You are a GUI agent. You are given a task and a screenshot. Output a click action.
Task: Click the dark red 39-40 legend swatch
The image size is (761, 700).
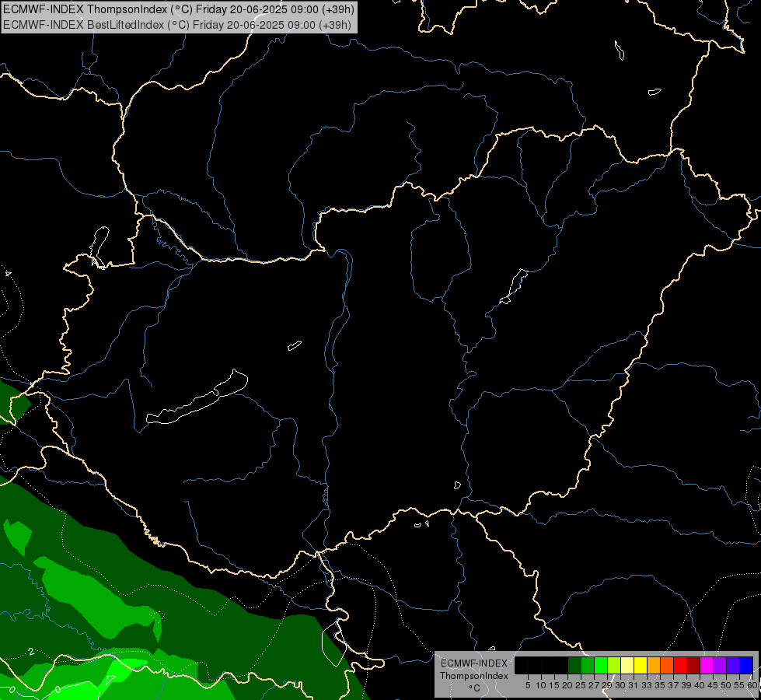point(693,665)
